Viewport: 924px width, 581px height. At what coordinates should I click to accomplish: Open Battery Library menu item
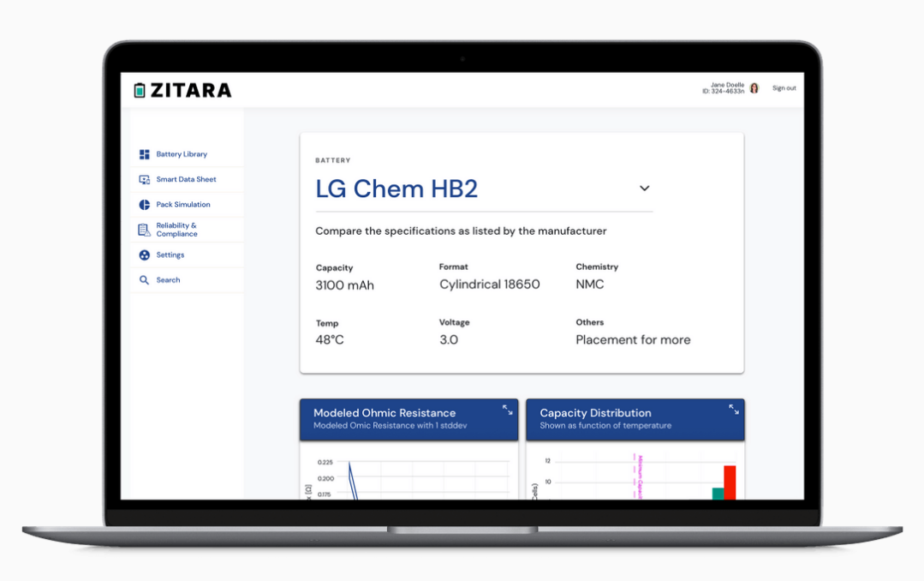pyautogui.click(x=182, y=154)
